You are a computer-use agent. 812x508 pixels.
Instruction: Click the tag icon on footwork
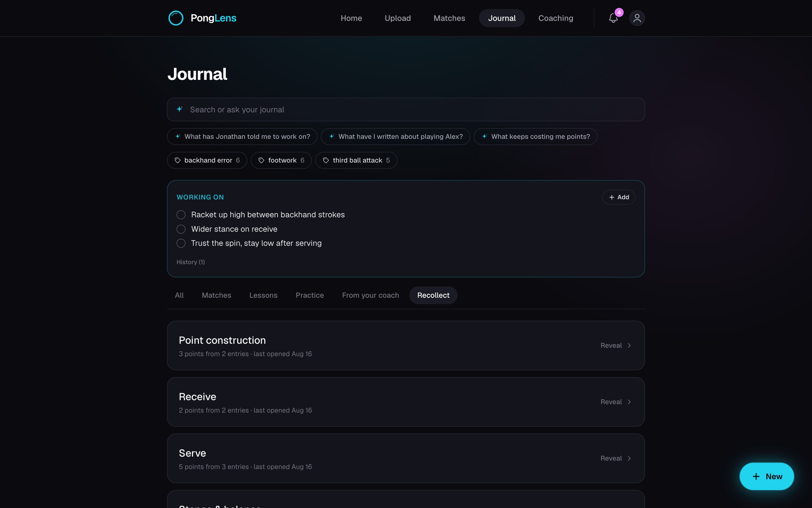click(x=261, y=161)
